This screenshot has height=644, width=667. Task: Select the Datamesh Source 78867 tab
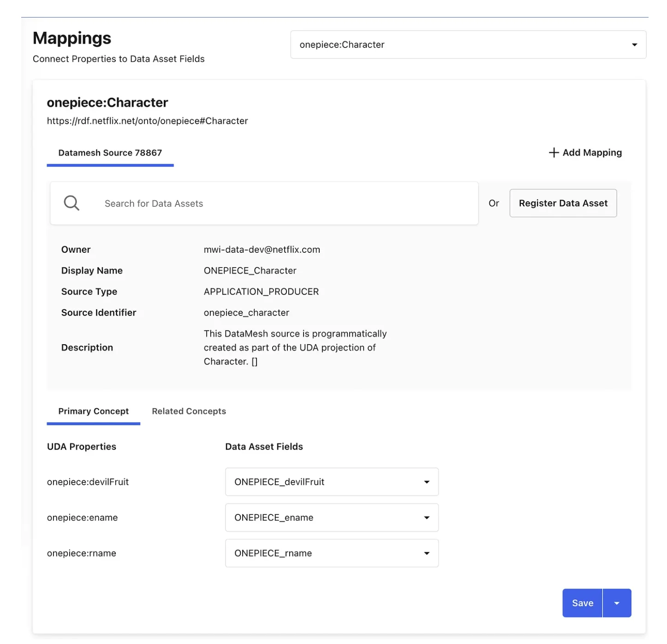pos(110,153)
